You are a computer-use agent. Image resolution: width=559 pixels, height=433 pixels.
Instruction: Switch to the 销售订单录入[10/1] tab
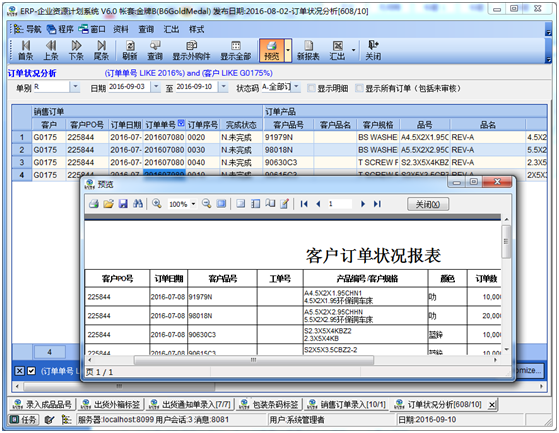coord(347,404)
